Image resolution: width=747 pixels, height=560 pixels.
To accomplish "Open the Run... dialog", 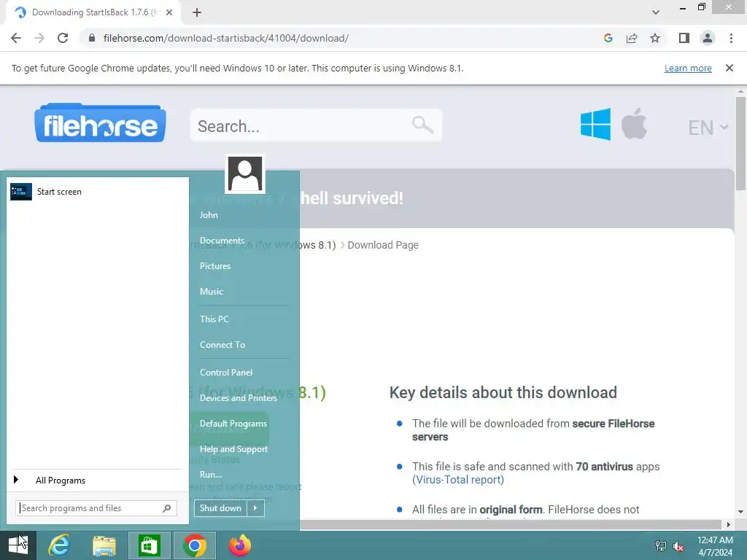I will click(211, 474).
